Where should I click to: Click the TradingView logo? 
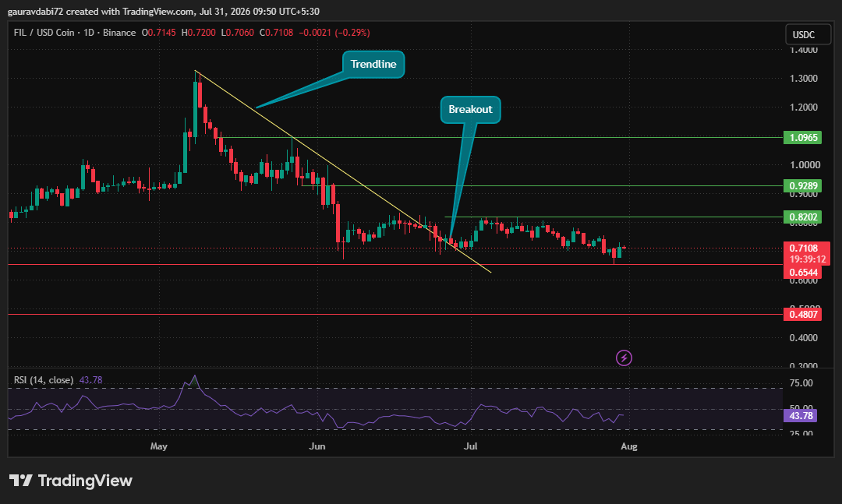[x=70, y=481]
